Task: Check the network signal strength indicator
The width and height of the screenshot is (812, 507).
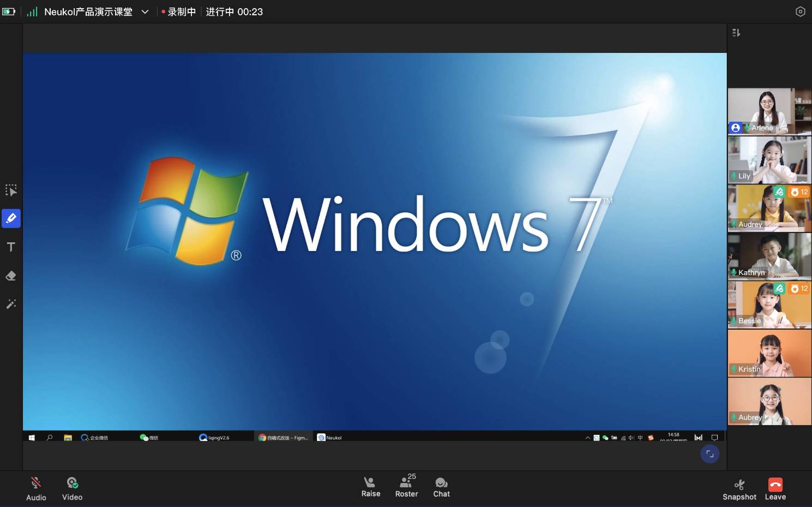Action: (32, 11)
